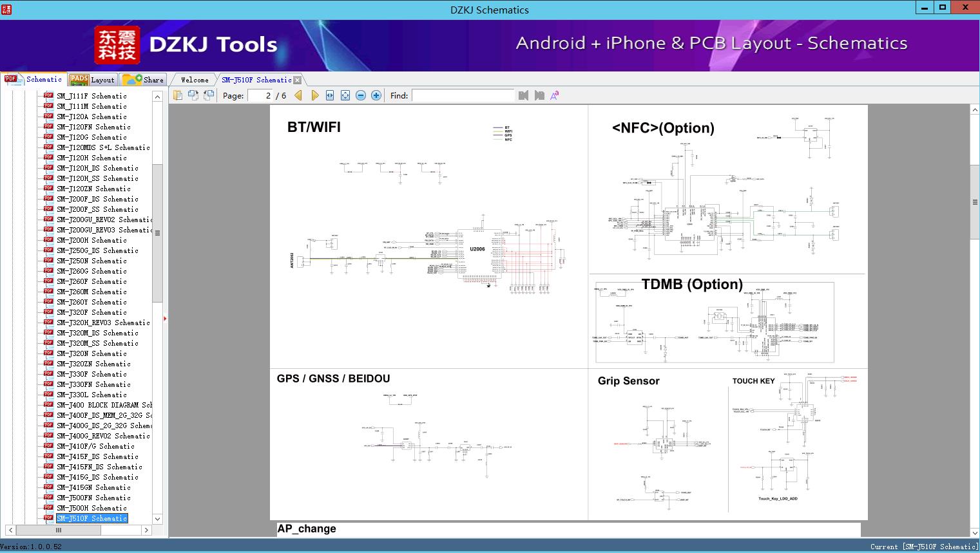Select SM-J400 BLOCK DIAGRAM Schematic
The width and height of the screenshot is (980, 553).
tap(104, 405)
